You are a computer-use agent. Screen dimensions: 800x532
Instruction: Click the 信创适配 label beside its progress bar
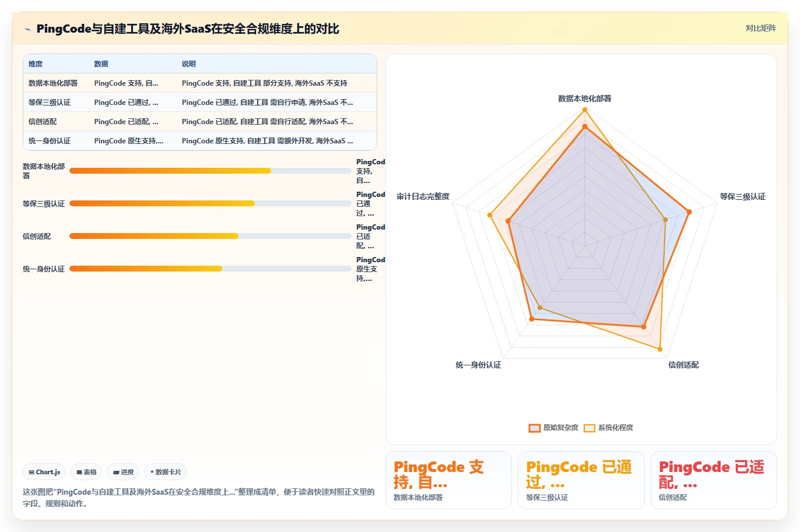[37, 236]
